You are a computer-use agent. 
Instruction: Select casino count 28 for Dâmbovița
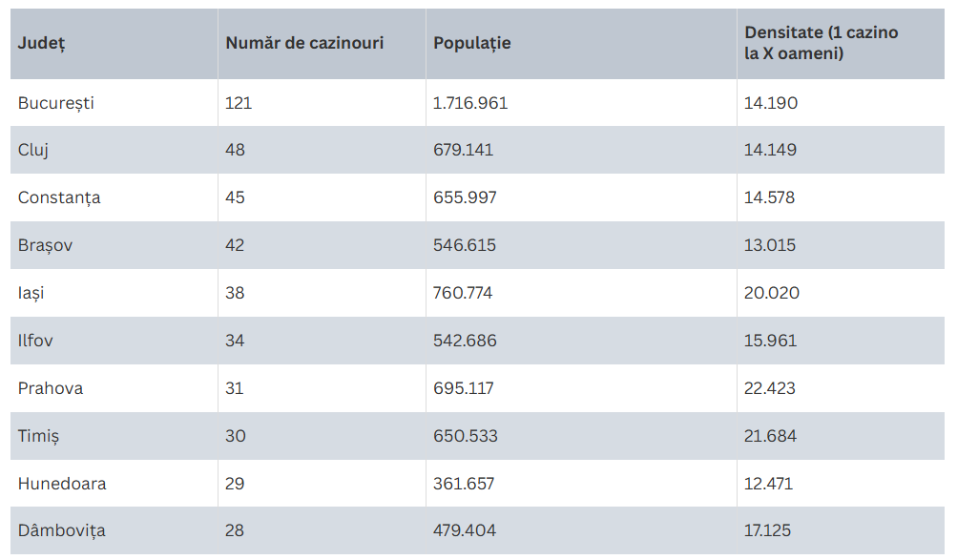pyautogui.click(x=236, y=530)
